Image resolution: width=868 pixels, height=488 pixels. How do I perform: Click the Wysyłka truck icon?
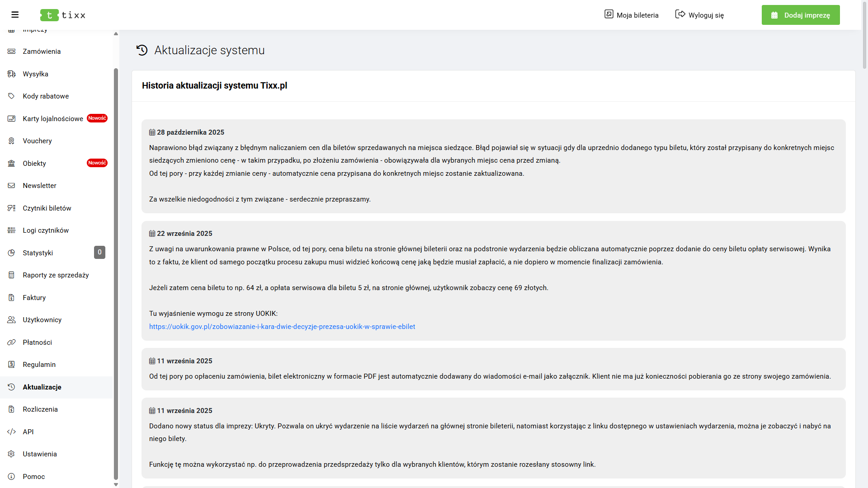click(12, 74)
